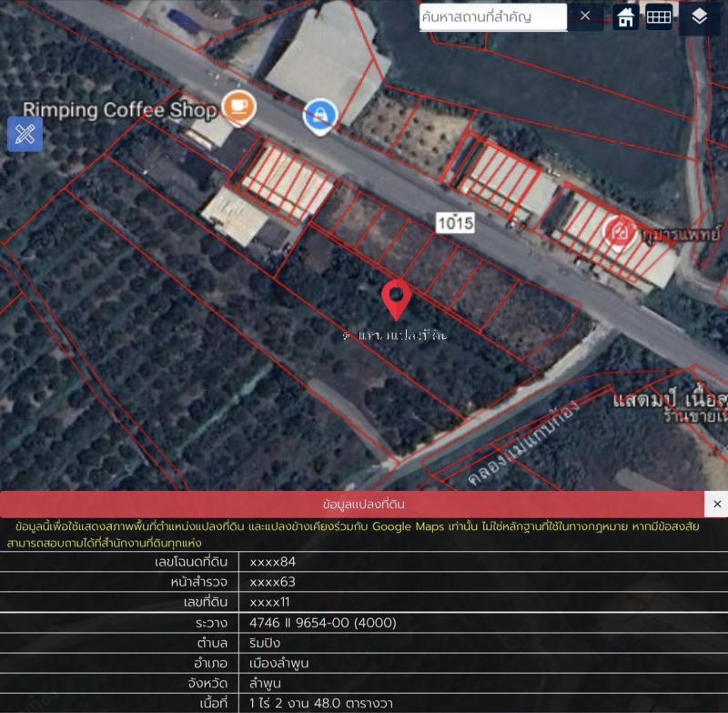Click the orange coffee cup marker
Screen dimensions: 728x713
click(238, 107)
